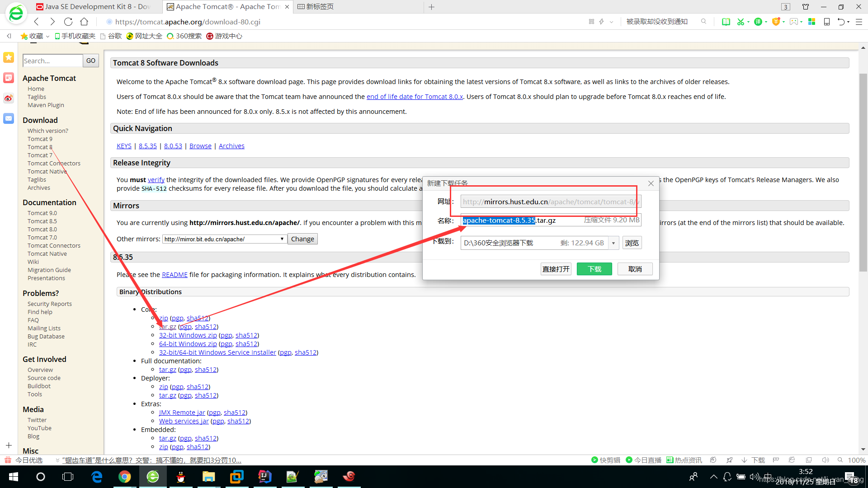Viewport: 868px width, 488px height.
Task: Close the new download task dialog
Action: coord(651,183)
